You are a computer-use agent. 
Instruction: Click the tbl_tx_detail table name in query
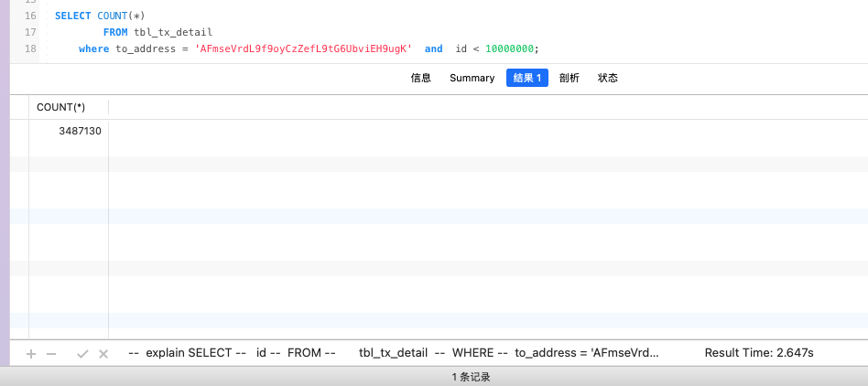(x=173, y=32)
